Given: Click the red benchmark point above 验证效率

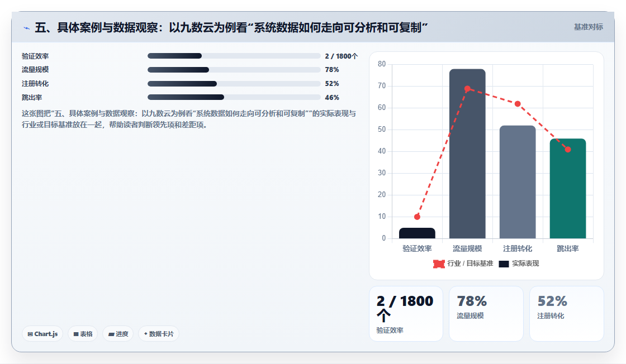Looking at the screenshot, I should [417, 217].
